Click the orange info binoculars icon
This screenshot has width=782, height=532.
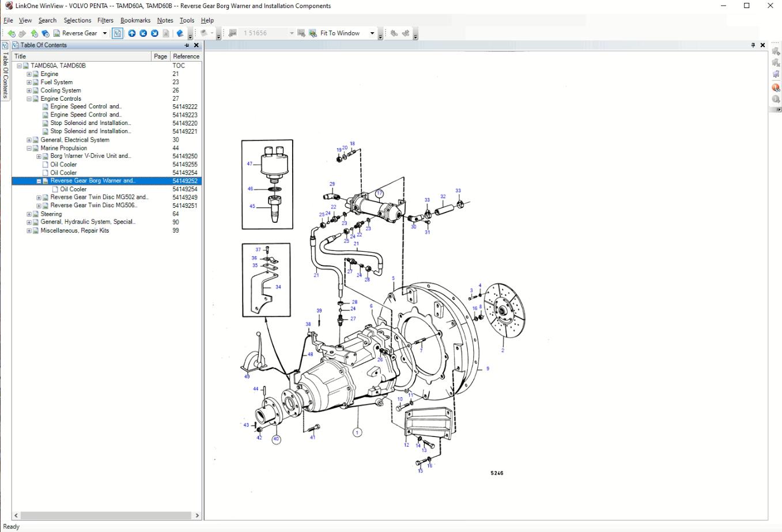pos(776,88)
